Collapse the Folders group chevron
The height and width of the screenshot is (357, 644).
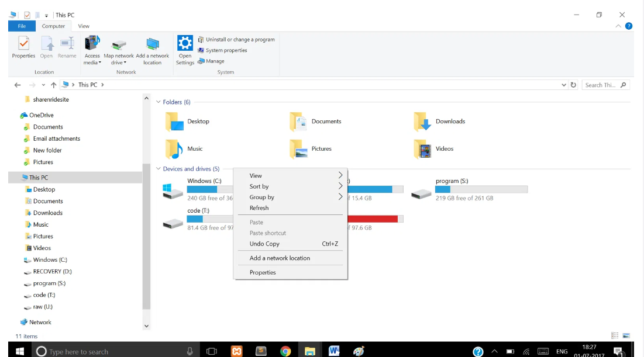point(159,102)
